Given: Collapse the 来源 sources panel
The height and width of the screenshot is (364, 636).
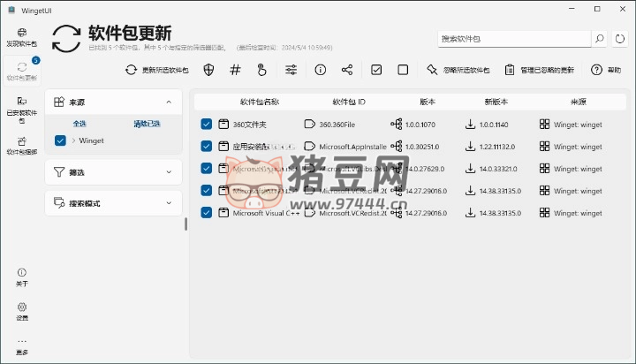Looking at the screenshot, I should point(168,102).
